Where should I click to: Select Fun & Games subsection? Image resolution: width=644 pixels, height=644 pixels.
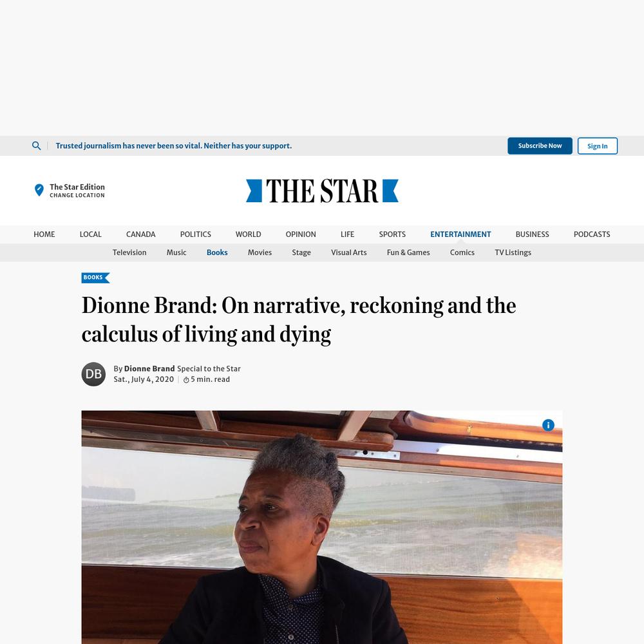tap(408, 252)
